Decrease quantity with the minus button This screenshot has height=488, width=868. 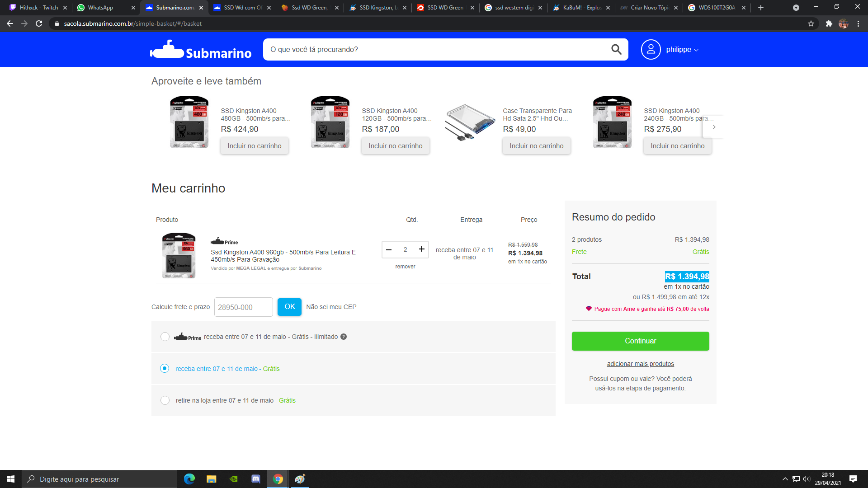(389, 249)
